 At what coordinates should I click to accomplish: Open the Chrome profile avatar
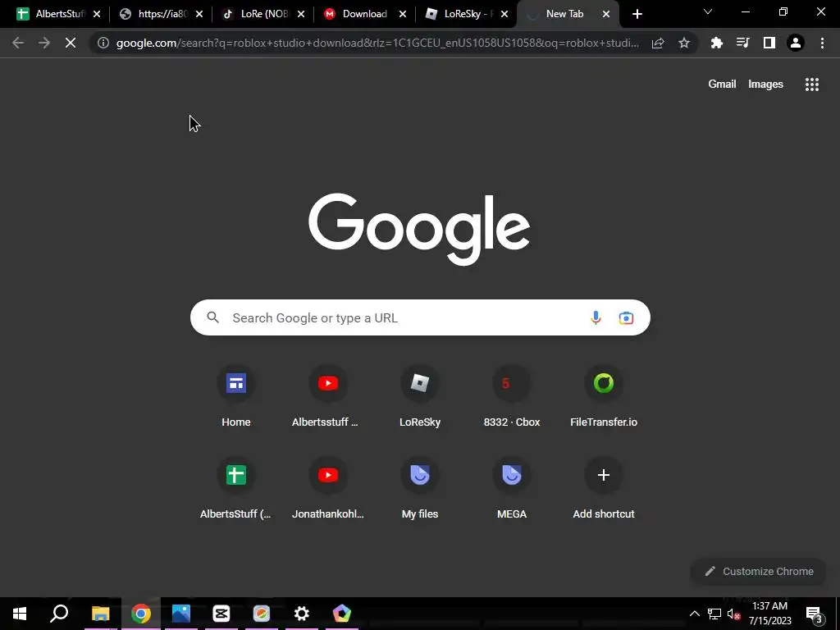coord(796,43)
